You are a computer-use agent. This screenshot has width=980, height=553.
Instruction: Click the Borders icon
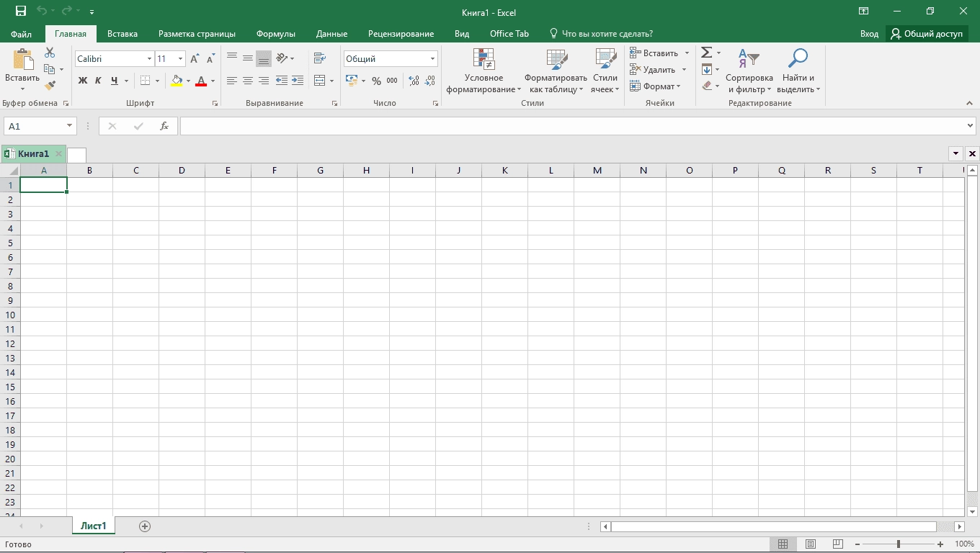(146, 81)
